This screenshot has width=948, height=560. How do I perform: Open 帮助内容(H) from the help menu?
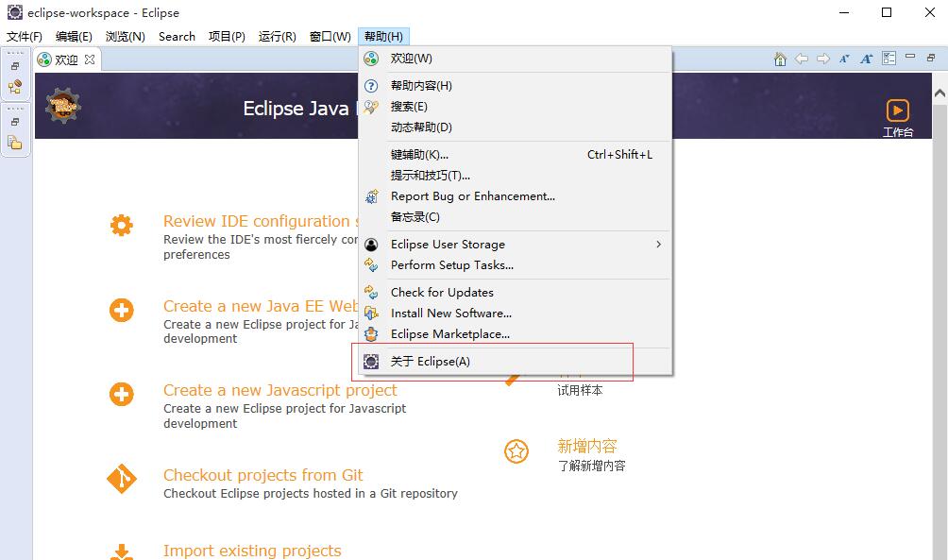[x=516, y=86]
